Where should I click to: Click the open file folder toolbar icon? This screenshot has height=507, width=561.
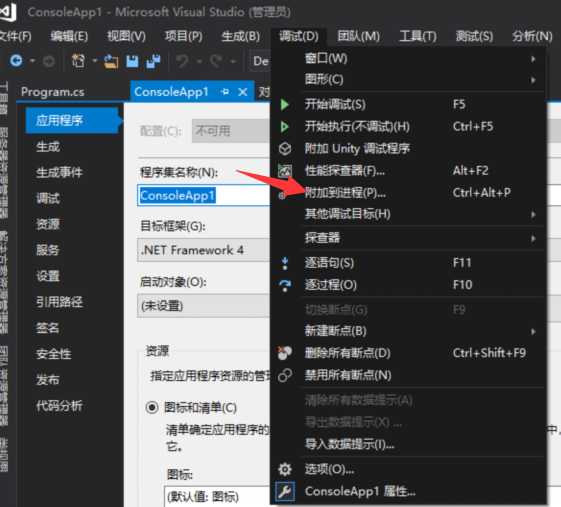tap(111, 62)
